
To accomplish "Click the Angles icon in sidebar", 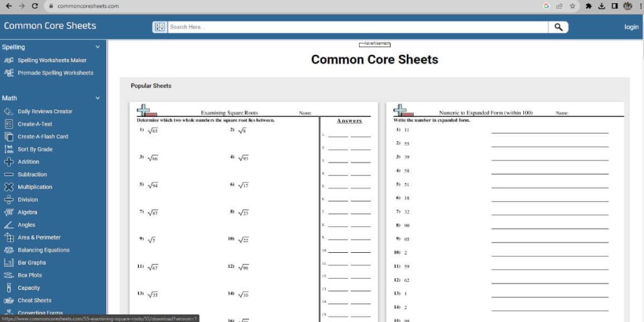I will click(x=9, y=225).
